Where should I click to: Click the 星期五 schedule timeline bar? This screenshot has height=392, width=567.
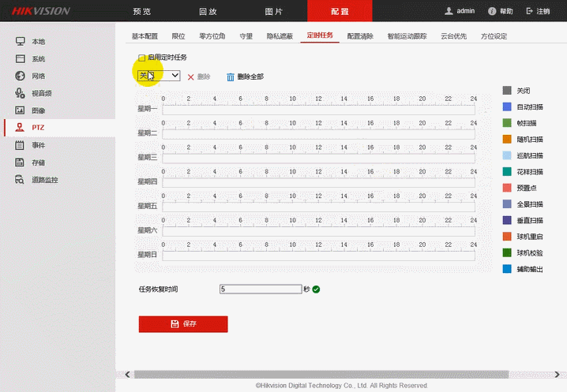click(318, 207)
